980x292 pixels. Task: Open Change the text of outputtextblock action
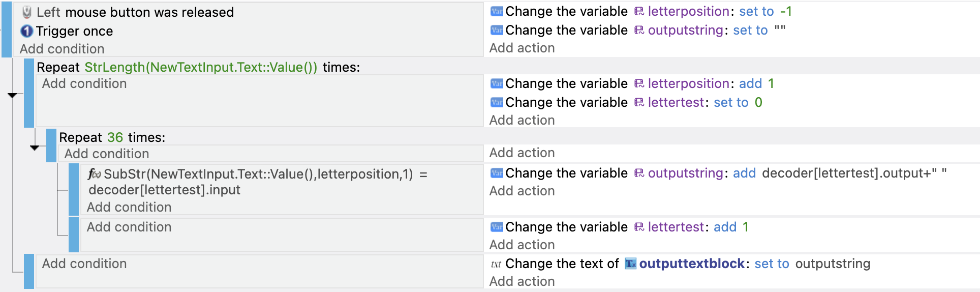[x=680, y=264]
